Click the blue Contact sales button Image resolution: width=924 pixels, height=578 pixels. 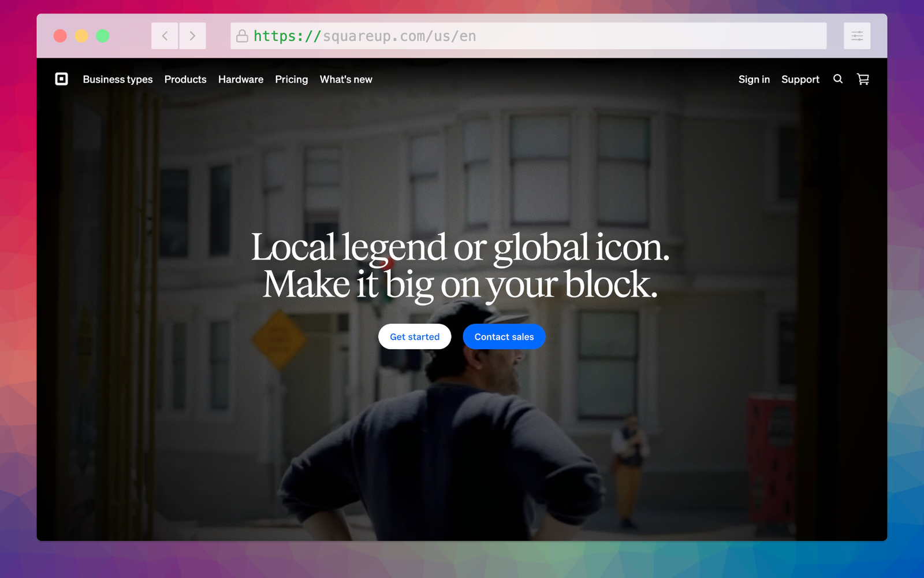click(504, 337)
